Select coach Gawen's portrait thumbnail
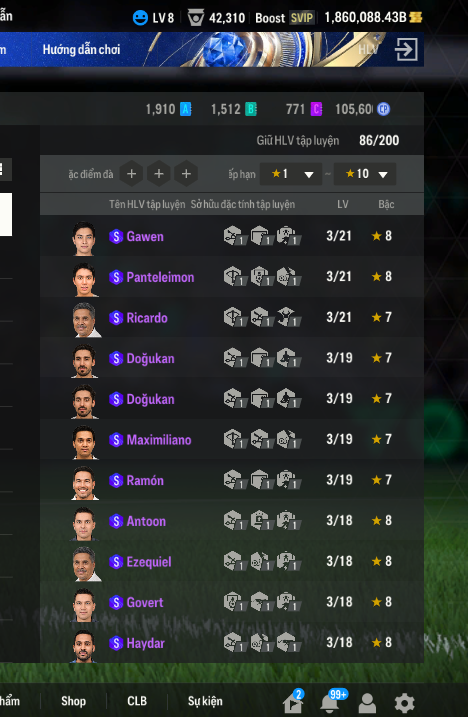Screen dimensions: 468x717 pos(84,238)
